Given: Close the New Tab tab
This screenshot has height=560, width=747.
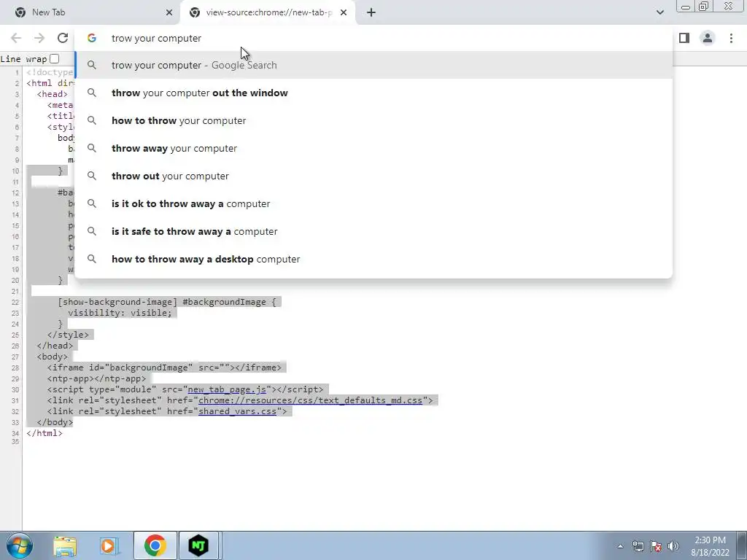Looking at the screenshot, I should tap(169, 12).
